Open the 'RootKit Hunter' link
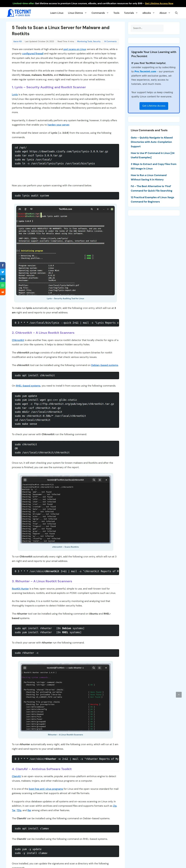 click(x=20, y=589)
